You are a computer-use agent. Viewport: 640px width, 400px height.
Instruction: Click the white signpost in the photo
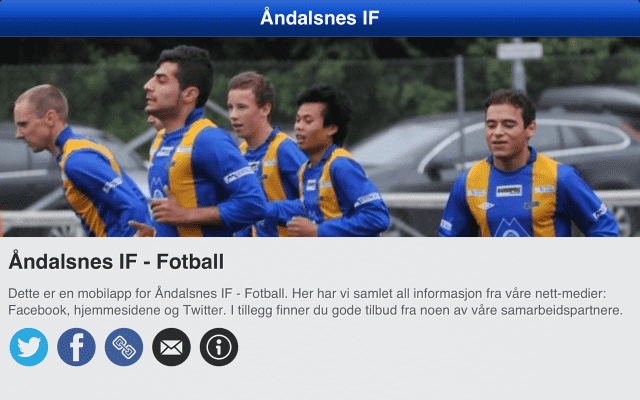(519, 51)
